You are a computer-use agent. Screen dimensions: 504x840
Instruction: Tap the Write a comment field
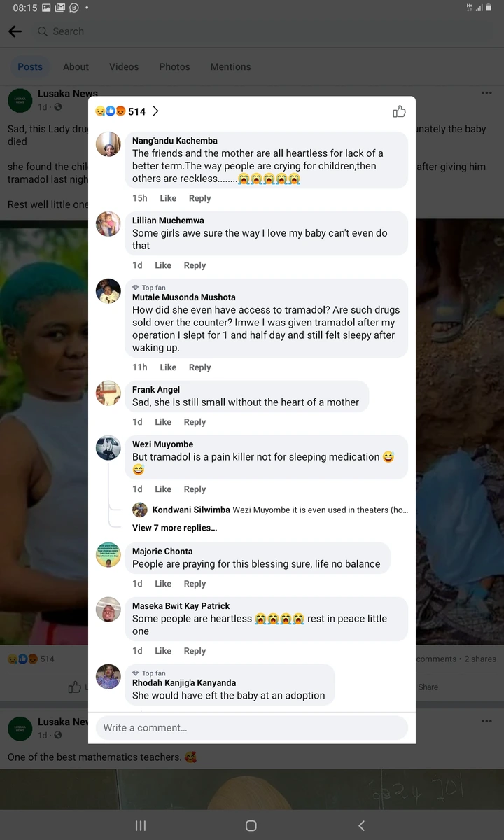252,728
